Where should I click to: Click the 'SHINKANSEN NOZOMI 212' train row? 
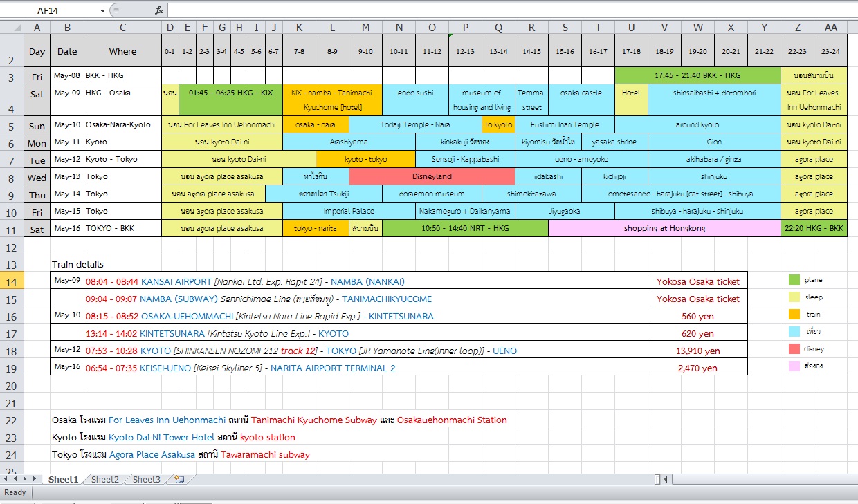tap(366, 351)
